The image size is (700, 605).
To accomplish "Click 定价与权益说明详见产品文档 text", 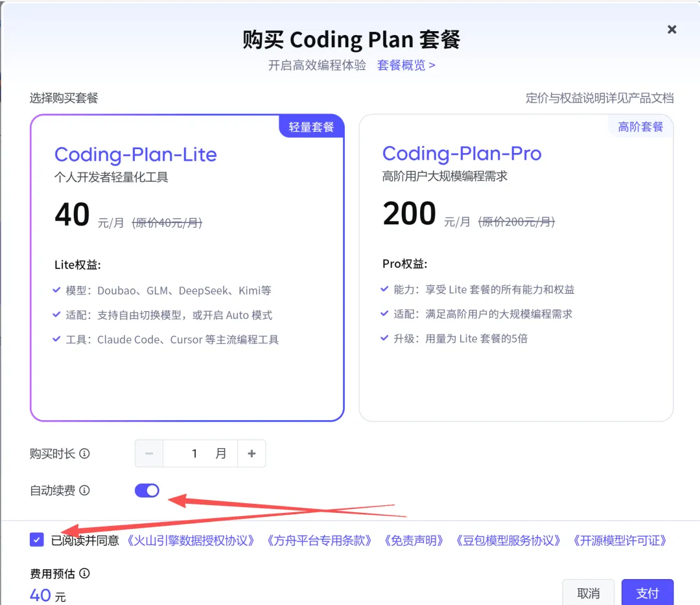I will 600,98.
